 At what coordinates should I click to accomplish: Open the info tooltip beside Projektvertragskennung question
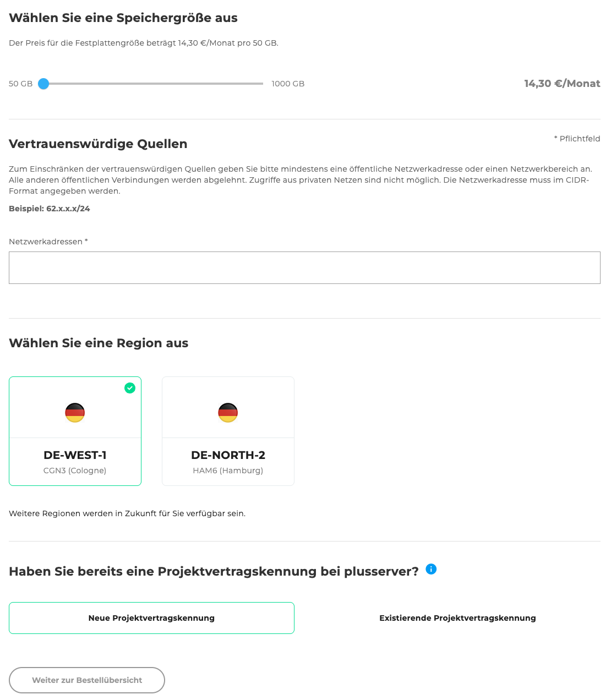tap(431, 569)
